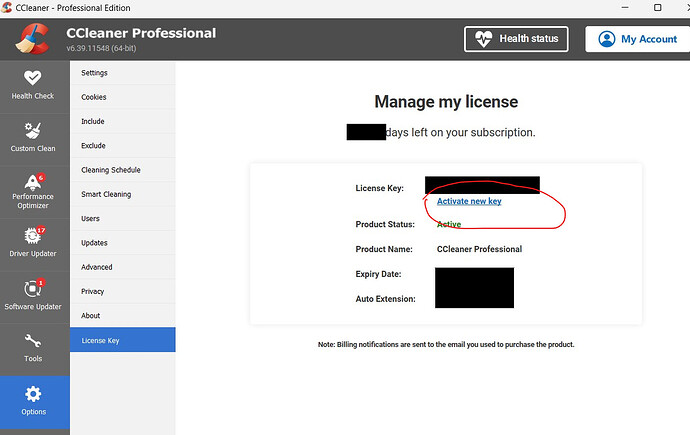The image size is (690, 435).
Task: Open the Software Updater section
Action: [x=33, y=292]
